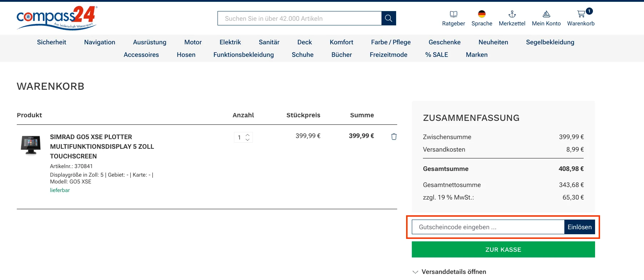Open the Funktionsbekleidung menu

click(x=244, y=55)
